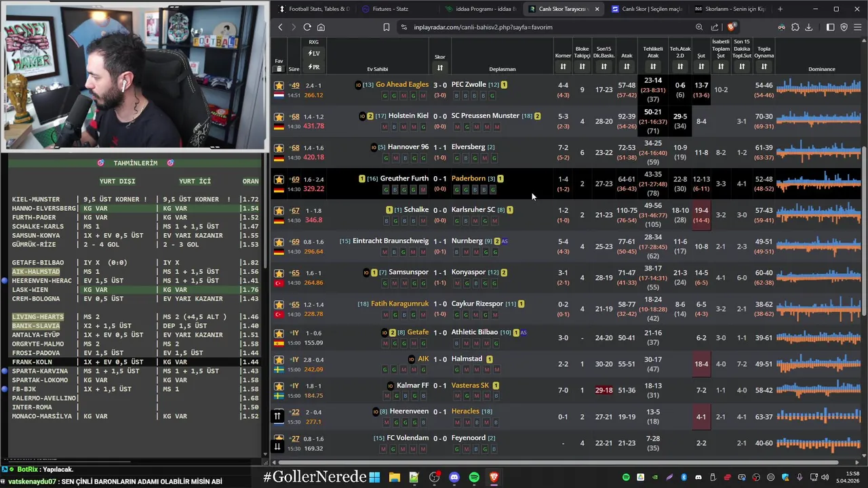Image resolution: width=868 pixels, height=488 pixels.
Task: Sort by Tehlikeli Atak column arrows
Action: 653,66
